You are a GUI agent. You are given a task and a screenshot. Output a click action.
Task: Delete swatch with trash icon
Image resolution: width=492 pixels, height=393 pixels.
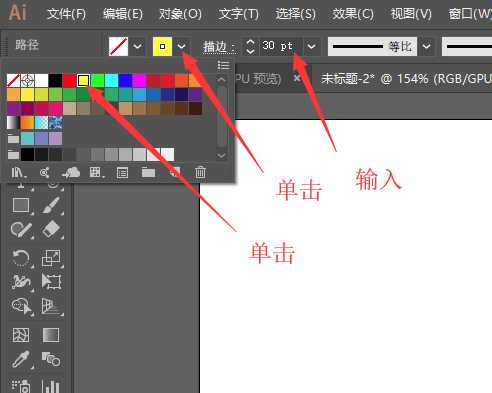click(200, 172)
